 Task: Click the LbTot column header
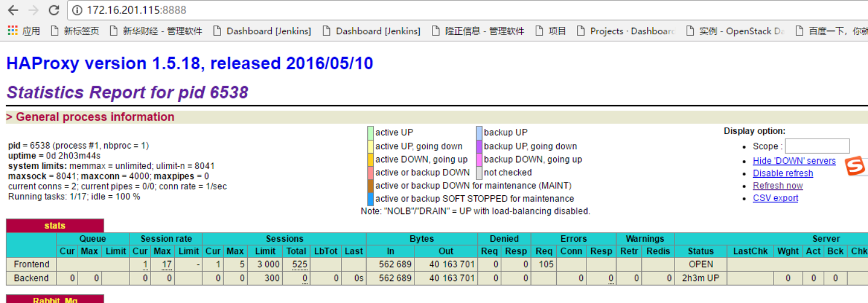[x=325, y=251]
